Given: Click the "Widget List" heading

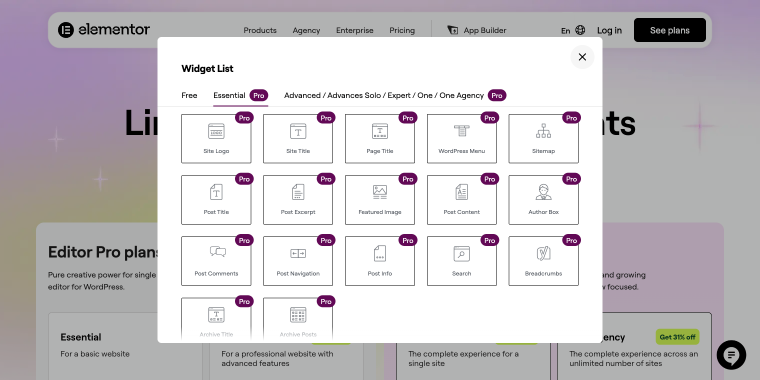Looking at the screenshot, I should [x=207, y=68].
